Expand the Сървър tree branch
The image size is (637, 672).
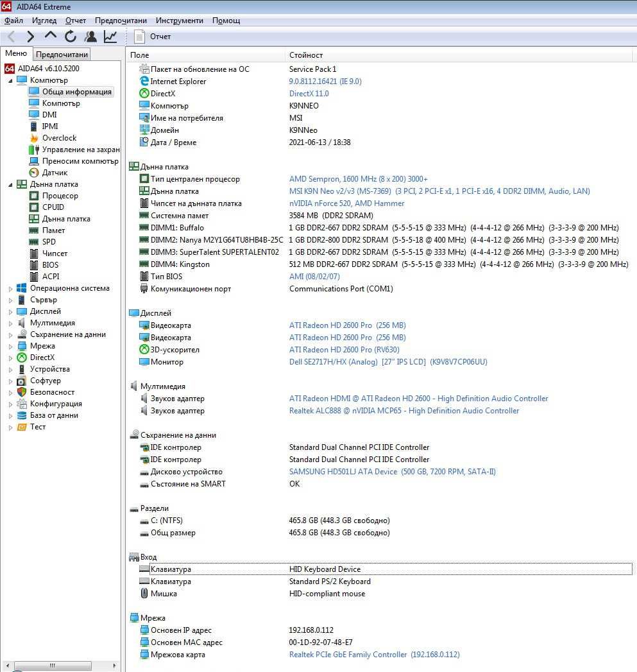pos(10,300)
